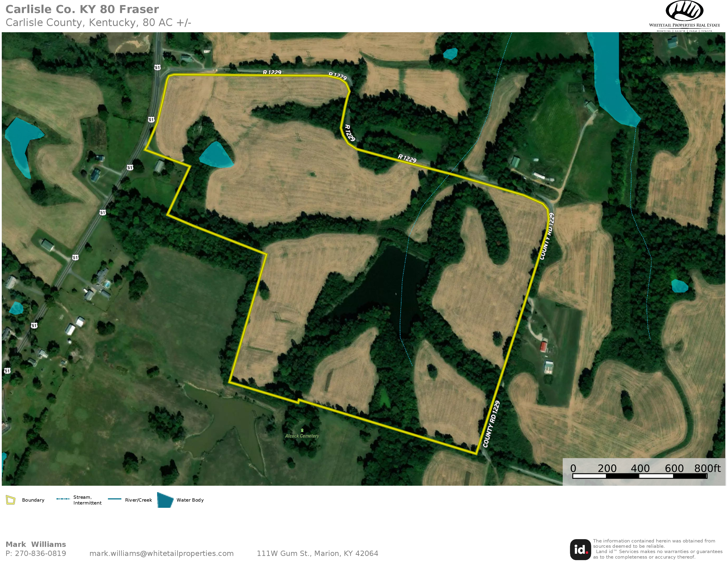
Task: Click the map scale bar
Action: pos(640,476)
